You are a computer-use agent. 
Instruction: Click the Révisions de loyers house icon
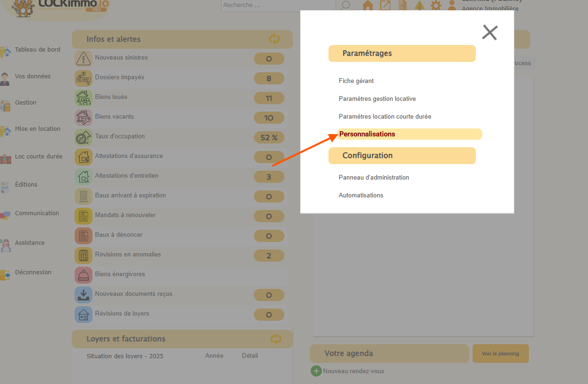[84, 315]
